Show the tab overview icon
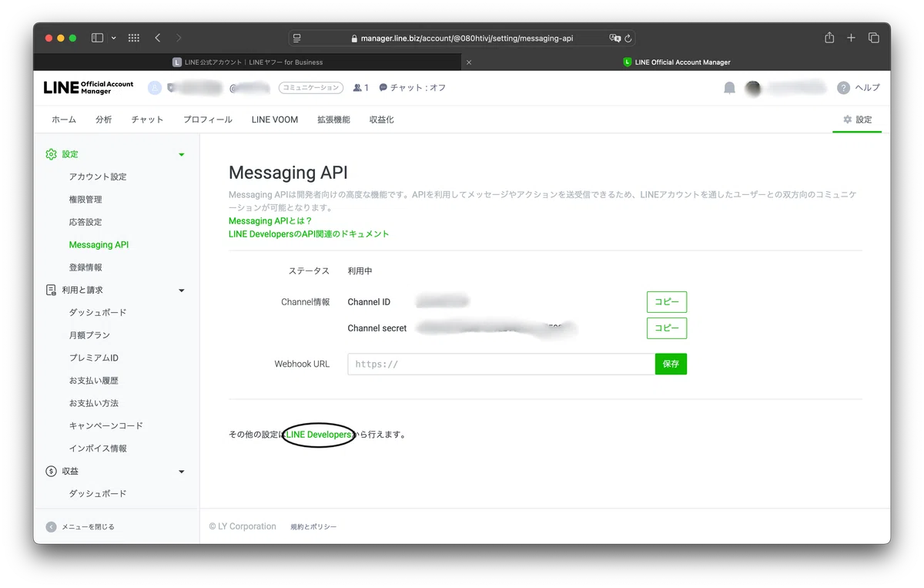Viewport: 924px width, 588px height. coord(874,38)
